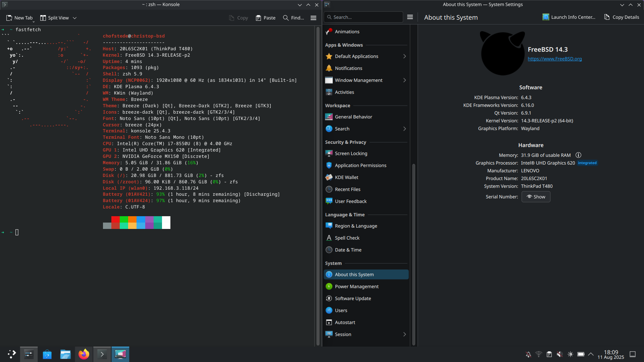Open Discover store icon in taskbar
Image resolution: width=644 pixels, height=362 pixels.
[47, 354]
